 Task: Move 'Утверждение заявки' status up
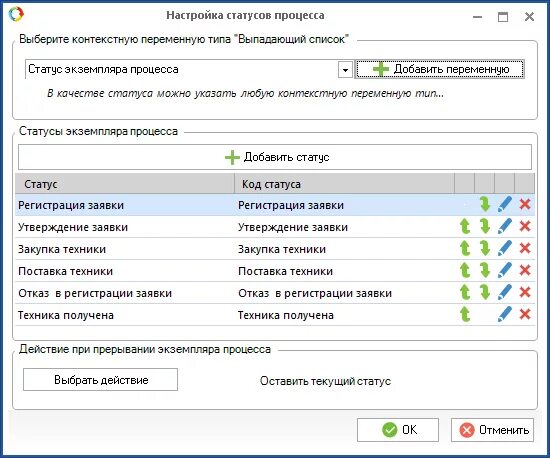tap(465, 227)
